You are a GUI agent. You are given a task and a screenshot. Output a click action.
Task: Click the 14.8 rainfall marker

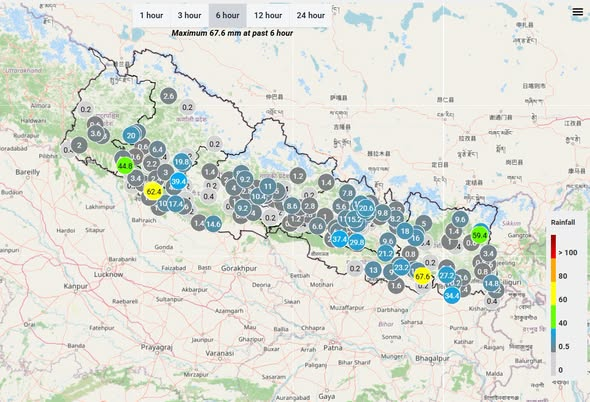point(491,283)
